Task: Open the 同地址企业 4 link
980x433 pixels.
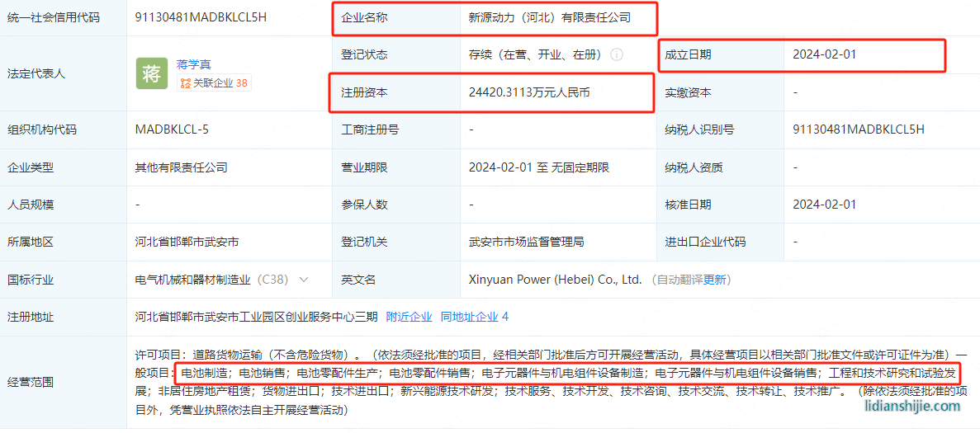Action: tap(474, 317)
